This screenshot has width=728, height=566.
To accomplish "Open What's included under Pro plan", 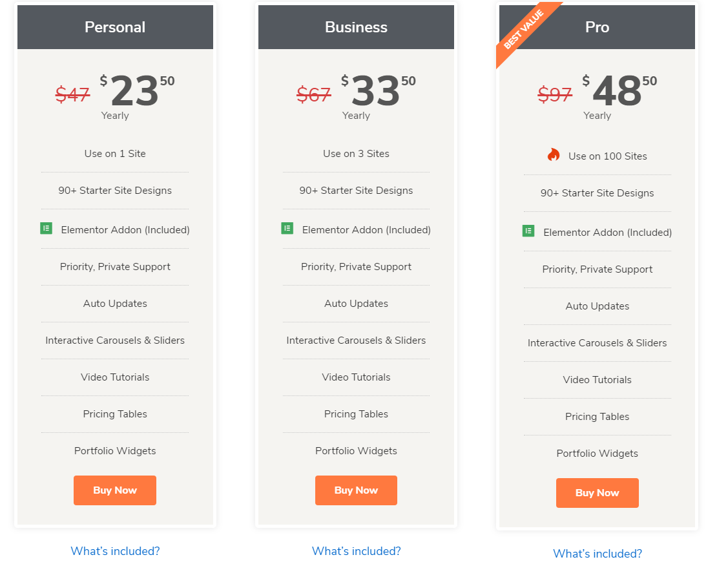I will (x=597, y=554).
